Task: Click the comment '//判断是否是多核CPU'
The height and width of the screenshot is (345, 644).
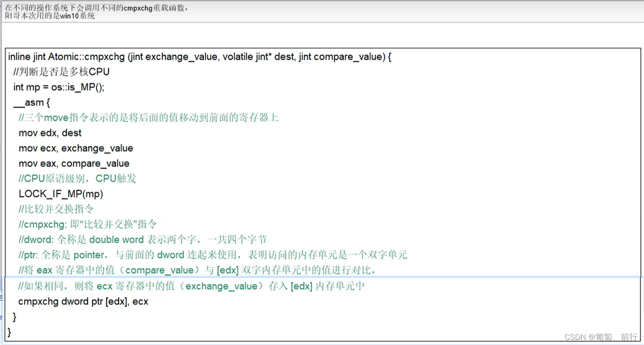Action: pos(62,72)
